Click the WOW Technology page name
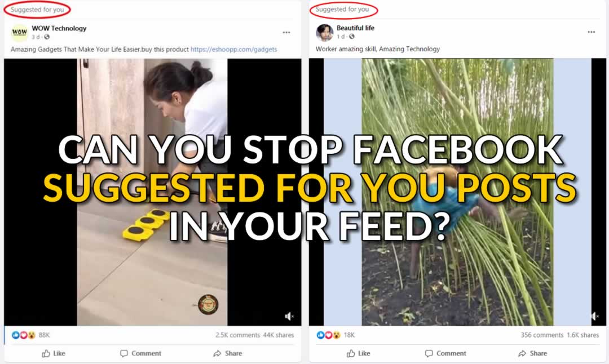 pos(59,28)
